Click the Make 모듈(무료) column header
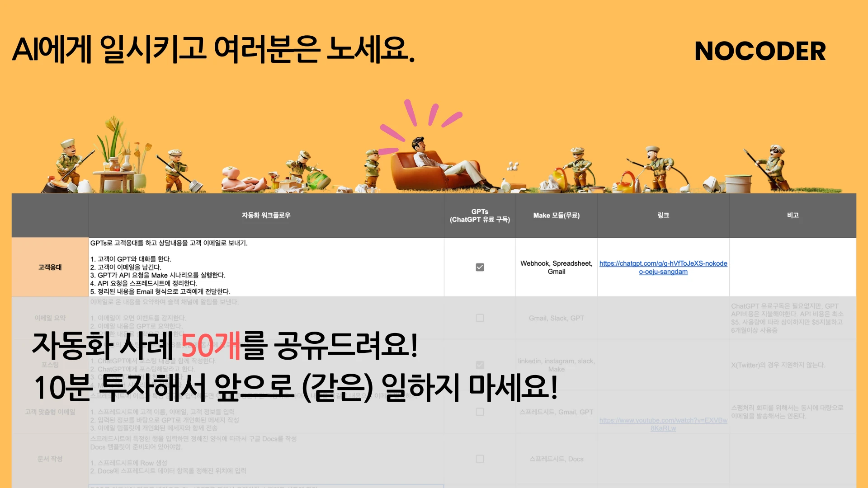 (x=556, y=216)
